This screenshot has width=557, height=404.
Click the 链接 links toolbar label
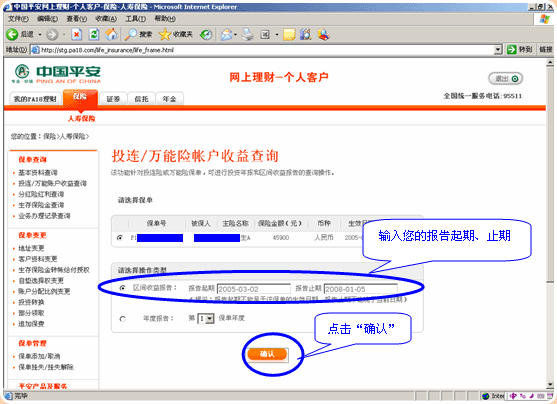[546, 50]
